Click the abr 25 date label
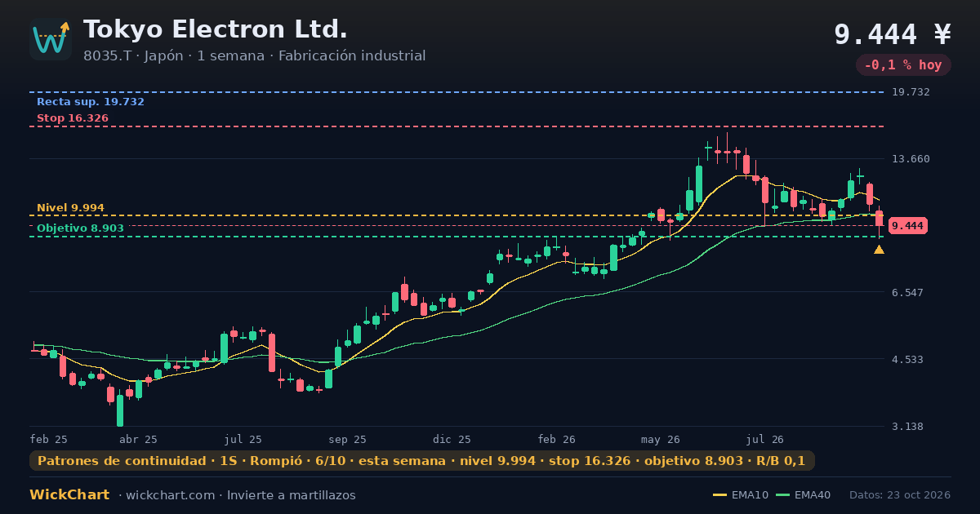 pos(138,439)
